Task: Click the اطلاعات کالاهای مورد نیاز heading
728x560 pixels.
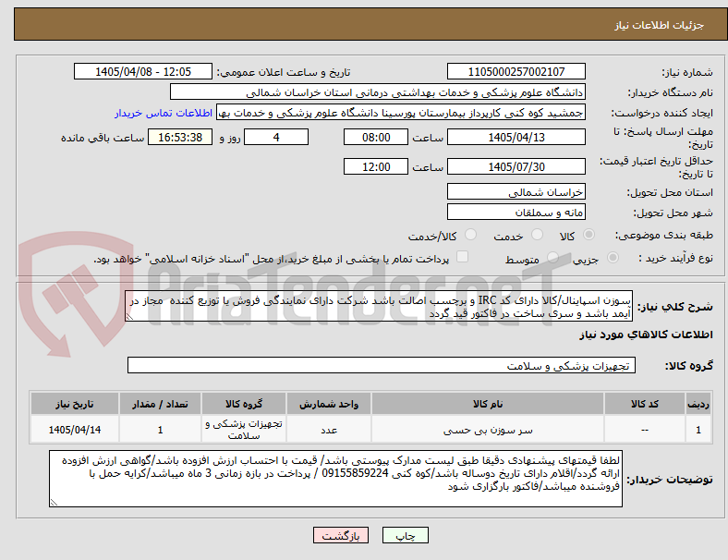Action: (x=646, y=335)
